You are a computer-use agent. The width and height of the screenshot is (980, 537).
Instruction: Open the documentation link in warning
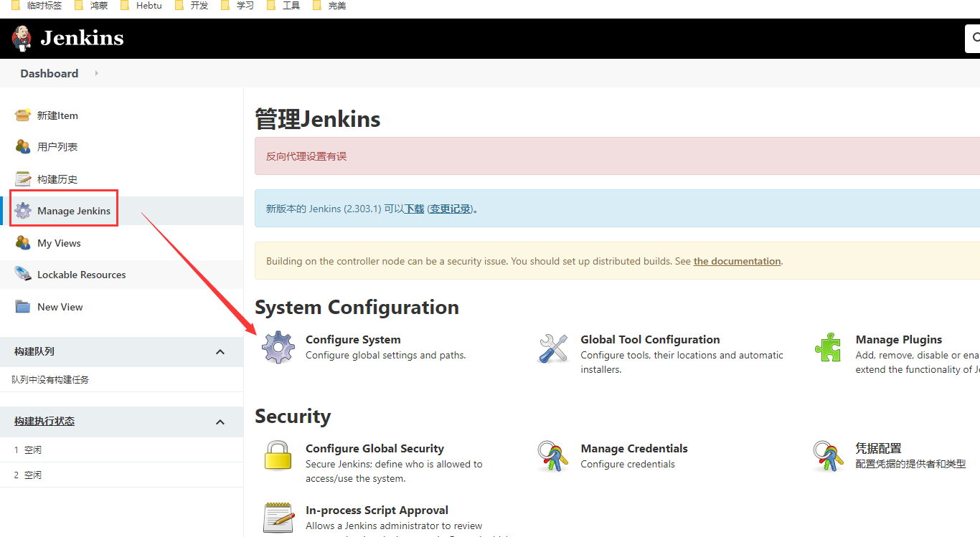[x=737, y=261]
